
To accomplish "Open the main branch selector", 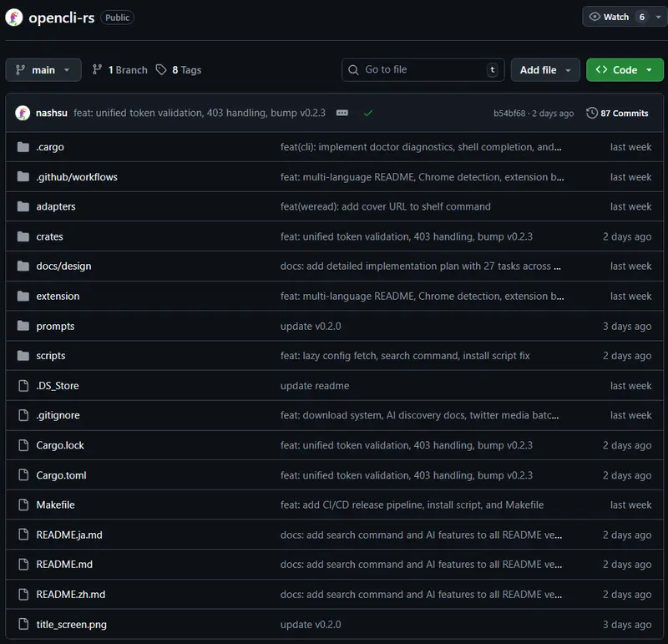I will coord(43,70).
